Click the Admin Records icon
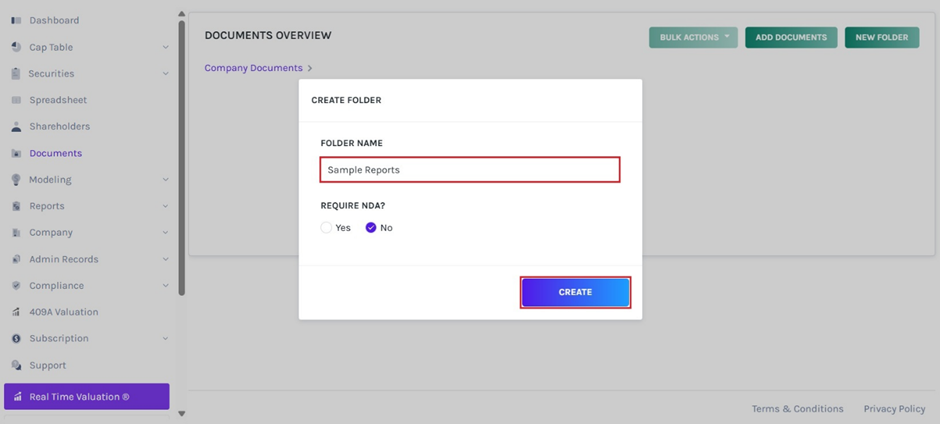The width and height of the screenshot is (940, 424). point(16,259)
